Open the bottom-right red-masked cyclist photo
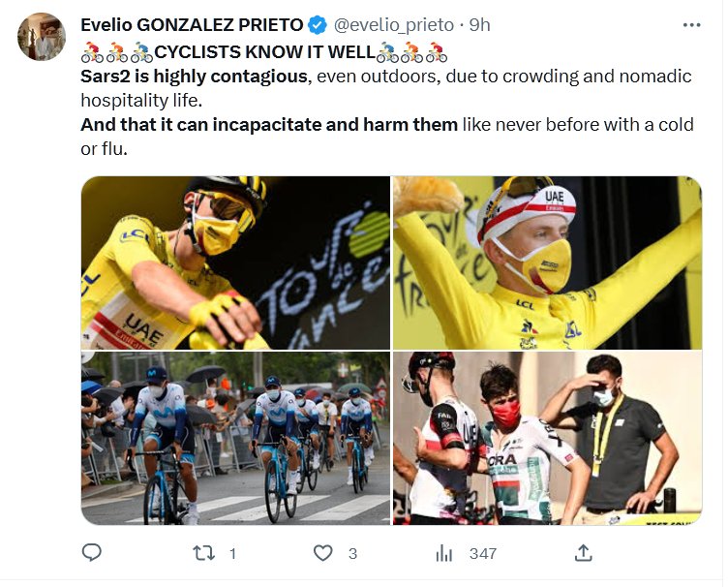The height and width of the screenshot is (587, 728). click(x=547, y=438)
